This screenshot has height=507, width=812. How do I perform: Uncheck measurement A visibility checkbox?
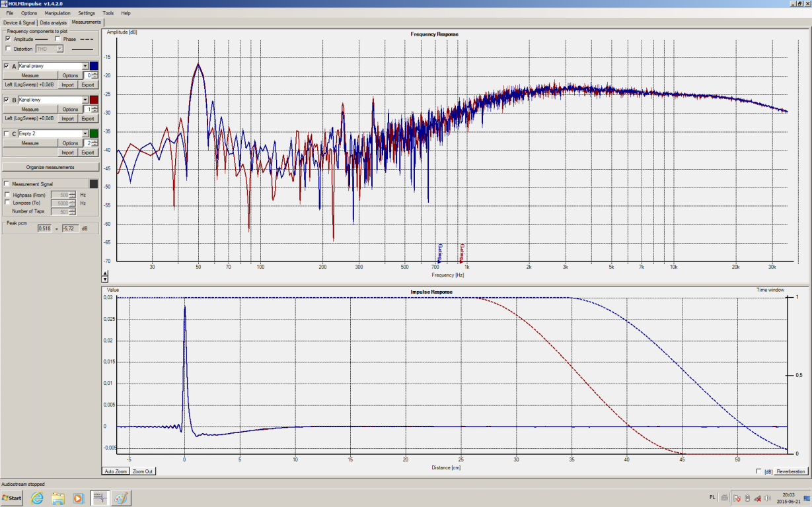tap(7, 66)
